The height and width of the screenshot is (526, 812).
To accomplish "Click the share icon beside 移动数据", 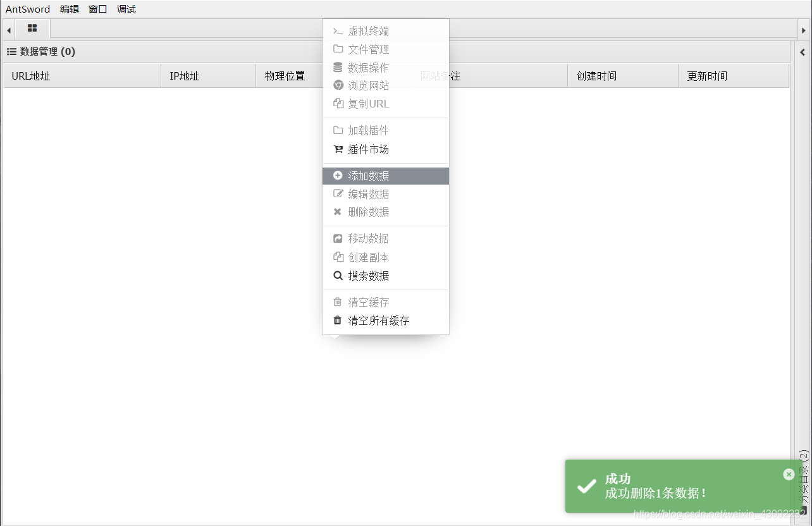I will click(338, 238).
